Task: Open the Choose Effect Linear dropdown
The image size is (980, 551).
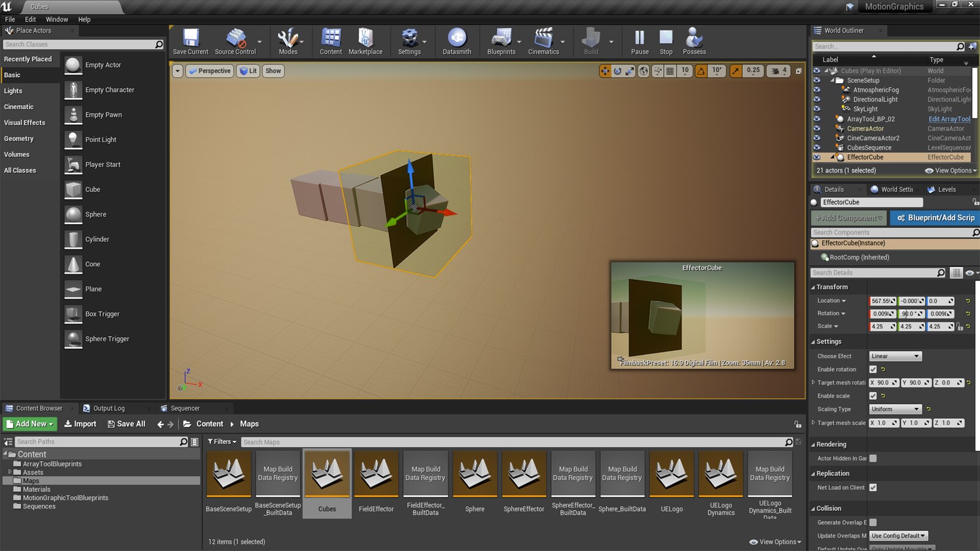Action: [x=895, y=356]
